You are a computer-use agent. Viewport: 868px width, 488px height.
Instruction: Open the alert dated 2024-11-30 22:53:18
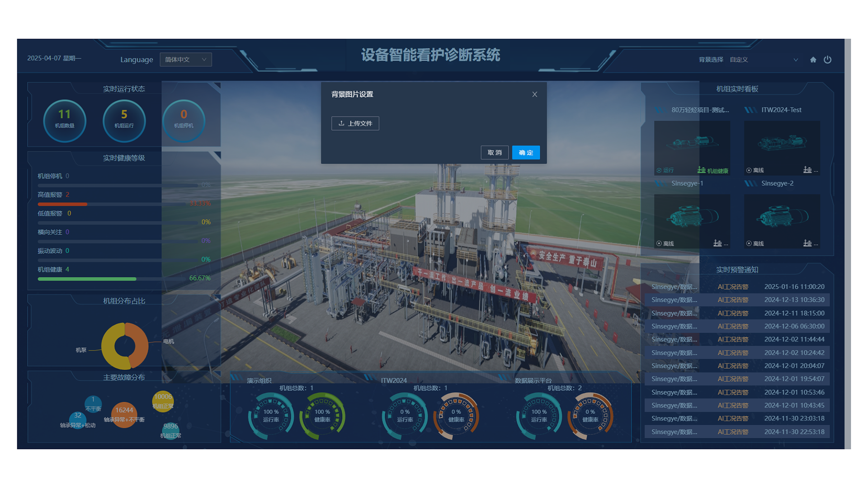click(737, 432)
